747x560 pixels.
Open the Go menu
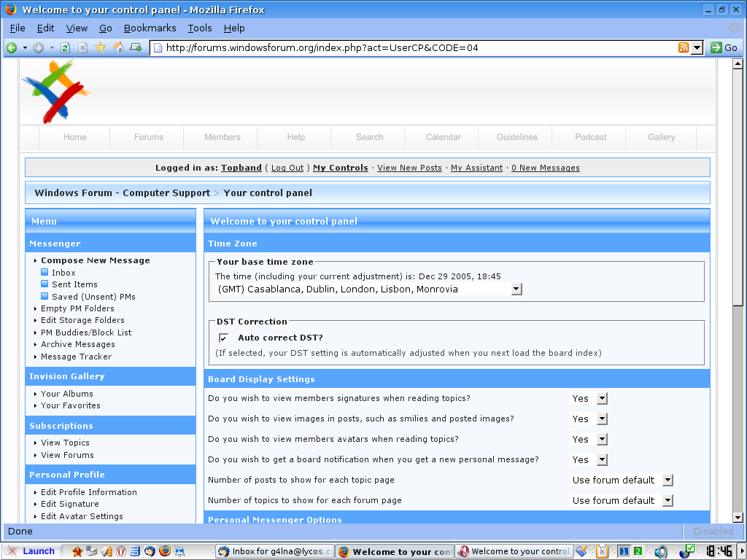(105, 28)
